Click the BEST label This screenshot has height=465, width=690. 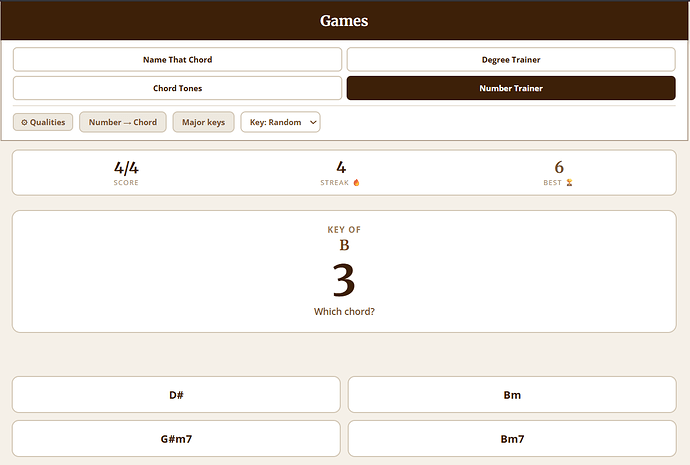click(x=552, y=183)
